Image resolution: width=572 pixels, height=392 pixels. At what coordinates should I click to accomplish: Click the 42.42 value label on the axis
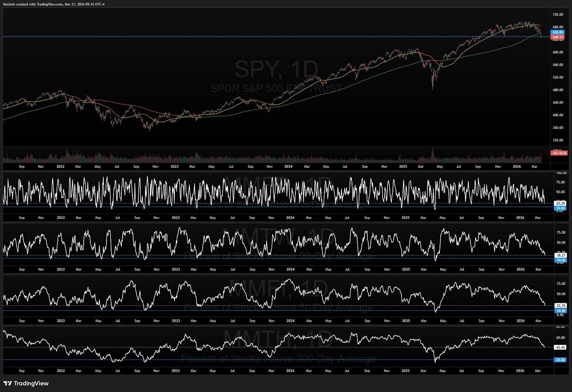[x=560, y=347]
